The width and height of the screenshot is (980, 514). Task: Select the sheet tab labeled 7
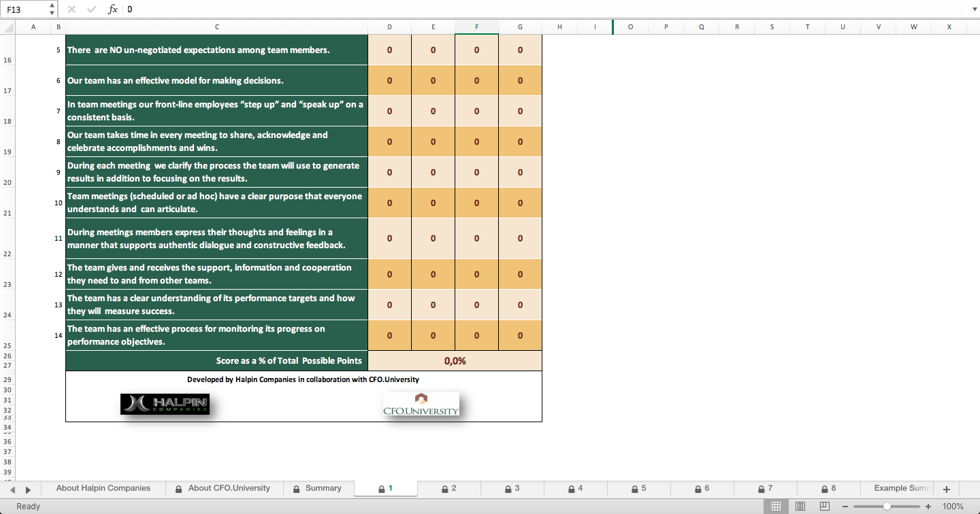pyautogui.click(x=765, y=488)
